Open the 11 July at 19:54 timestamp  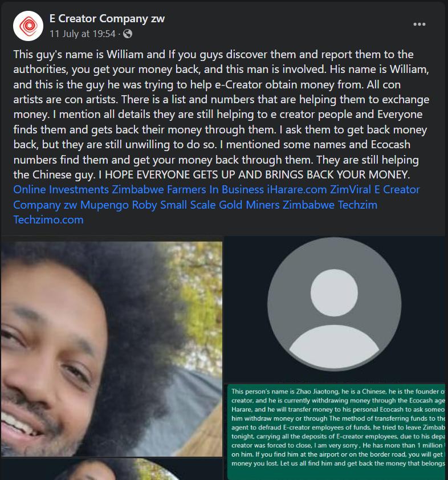[83, 34]
